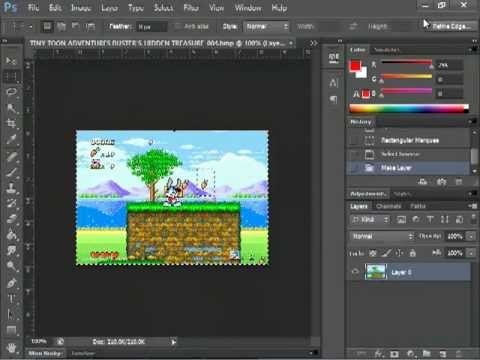Toggle visibility eye of Layer 0
The width and height of the screenshot is (480, 360).
pos(355,272)
